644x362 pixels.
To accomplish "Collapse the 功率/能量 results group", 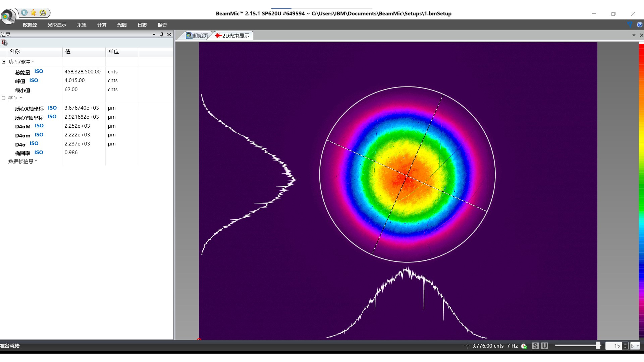I will (4, 62).
